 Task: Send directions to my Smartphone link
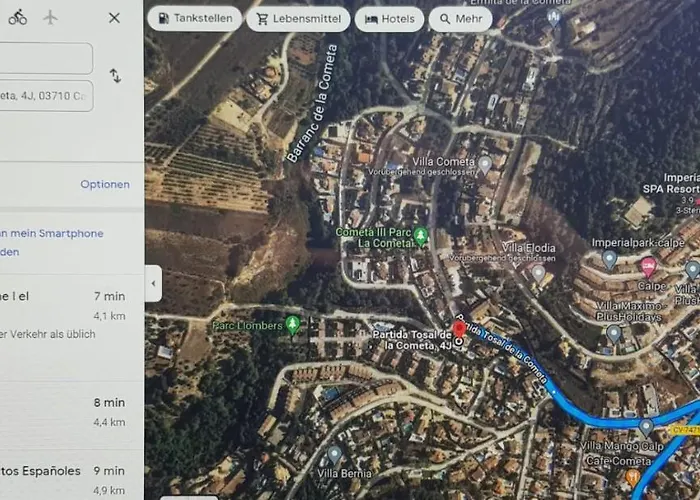(x=51, y=242)
